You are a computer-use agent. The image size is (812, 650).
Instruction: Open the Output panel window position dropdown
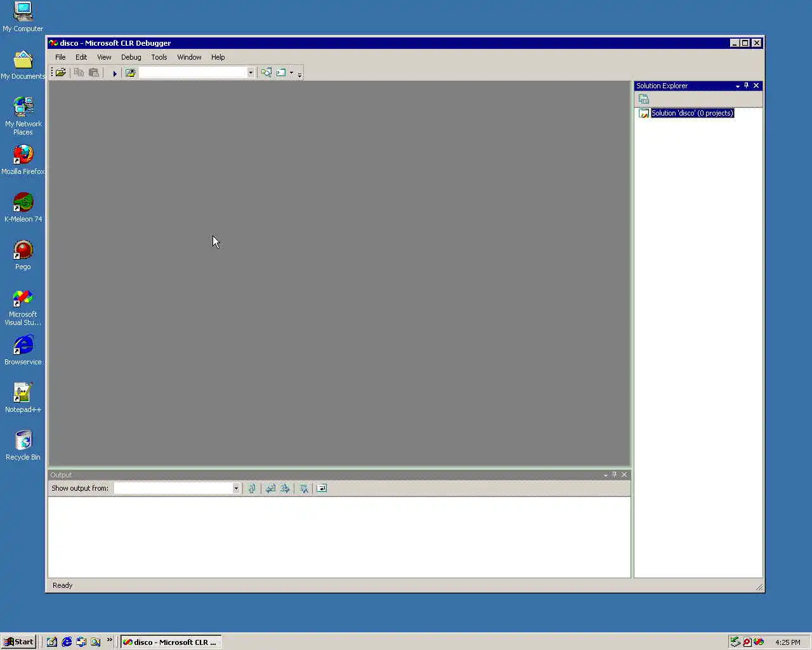[606, 475]
